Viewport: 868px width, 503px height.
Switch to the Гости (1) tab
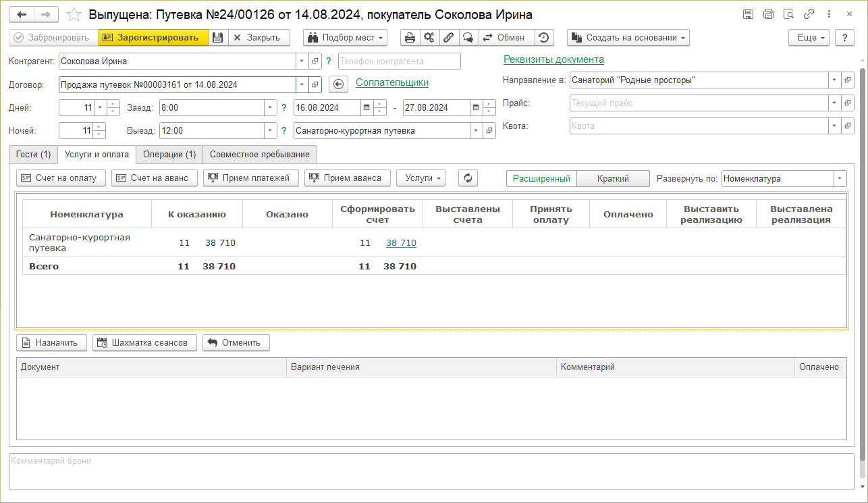(x=33, y=155)
